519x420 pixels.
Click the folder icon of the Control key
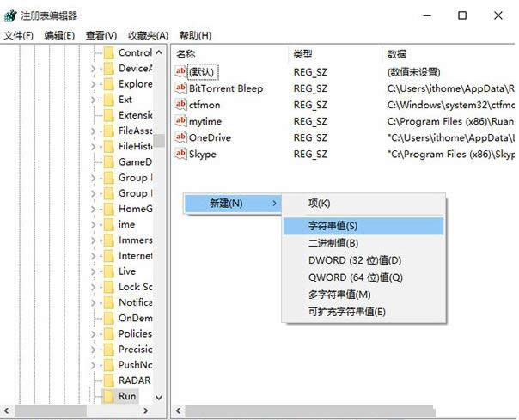108,52
